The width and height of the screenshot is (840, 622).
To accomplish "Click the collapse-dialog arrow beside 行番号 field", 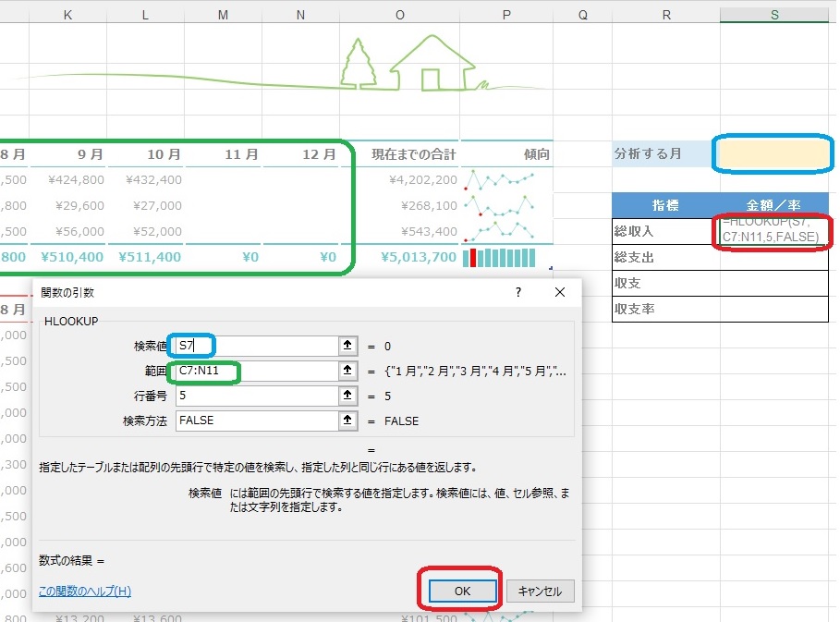I will pos(347,396).
